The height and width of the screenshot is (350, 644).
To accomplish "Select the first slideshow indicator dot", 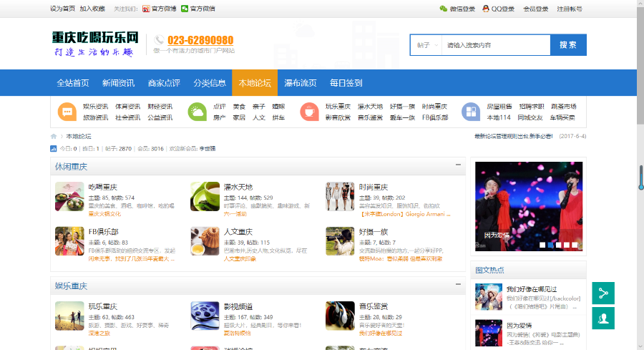I will click(x=542, y=245).
